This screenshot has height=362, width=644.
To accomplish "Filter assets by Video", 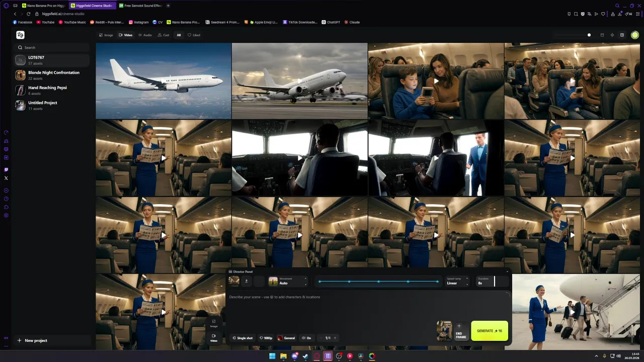I will [126, 35].
